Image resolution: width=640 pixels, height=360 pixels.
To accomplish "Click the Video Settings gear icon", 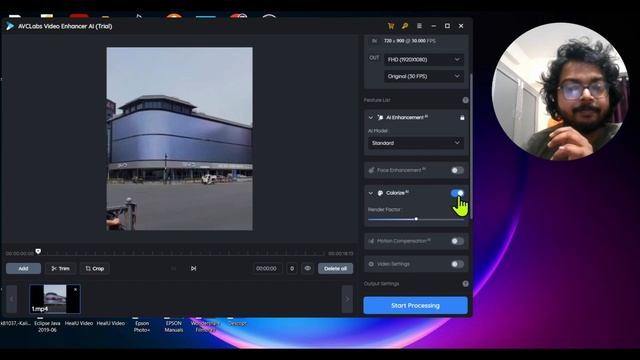I will (371, 264).
